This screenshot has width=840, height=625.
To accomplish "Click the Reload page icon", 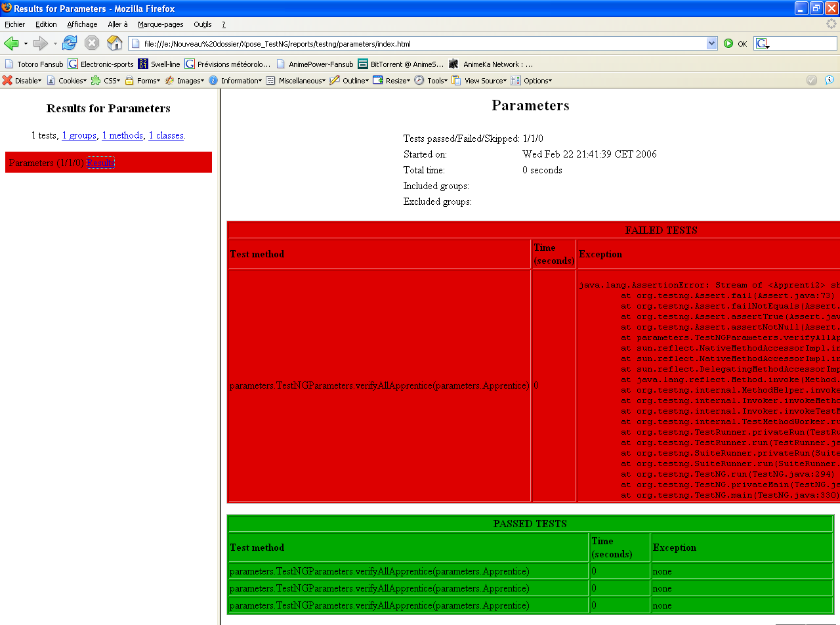I will (70, 44).
